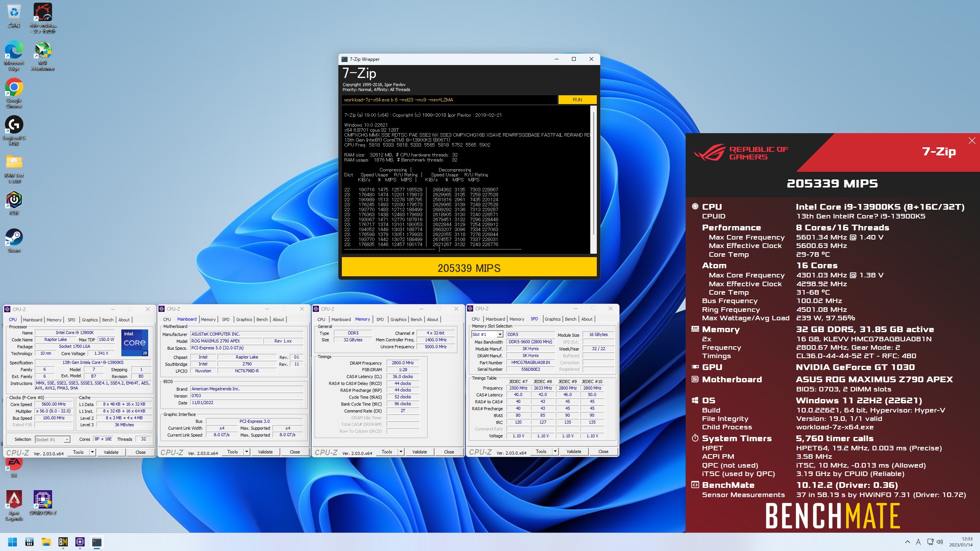The image size is (980, 551).
Task: Click Close in Memory CPU-Z window
Action: click(x=449, y=452)
